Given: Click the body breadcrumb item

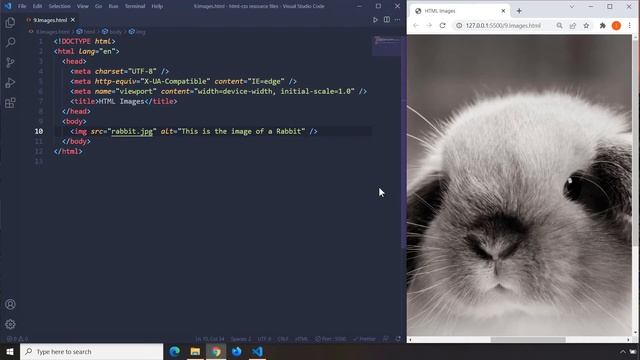Looking at the screenshot, I should tap(112, 31).
